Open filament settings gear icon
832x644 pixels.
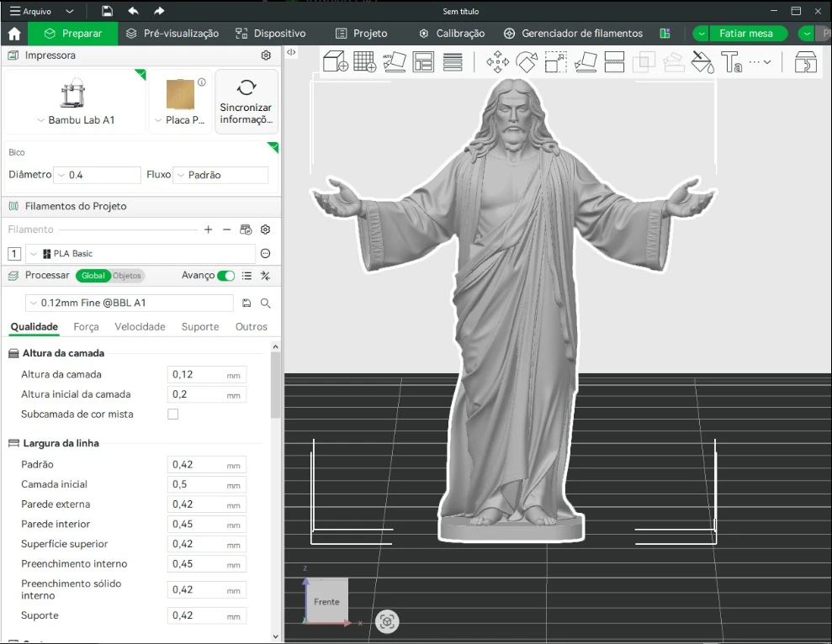[x=265, y=230]
